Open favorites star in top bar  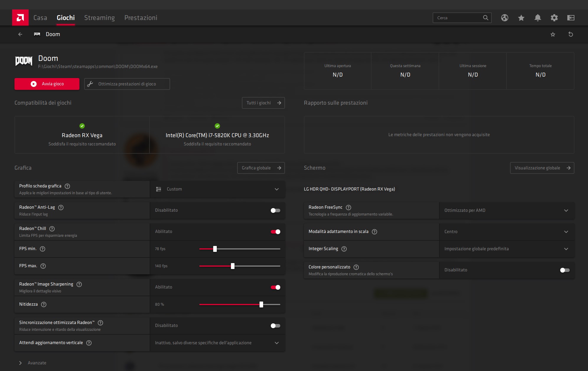click(521, 18)
